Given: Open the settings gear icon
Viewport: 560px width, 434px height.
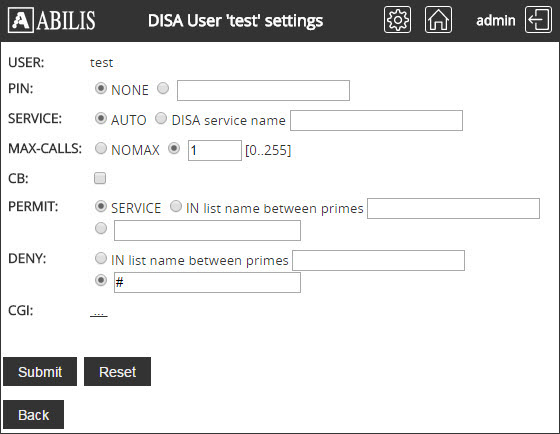Looking at the screenshot, I should pos(397,20).
